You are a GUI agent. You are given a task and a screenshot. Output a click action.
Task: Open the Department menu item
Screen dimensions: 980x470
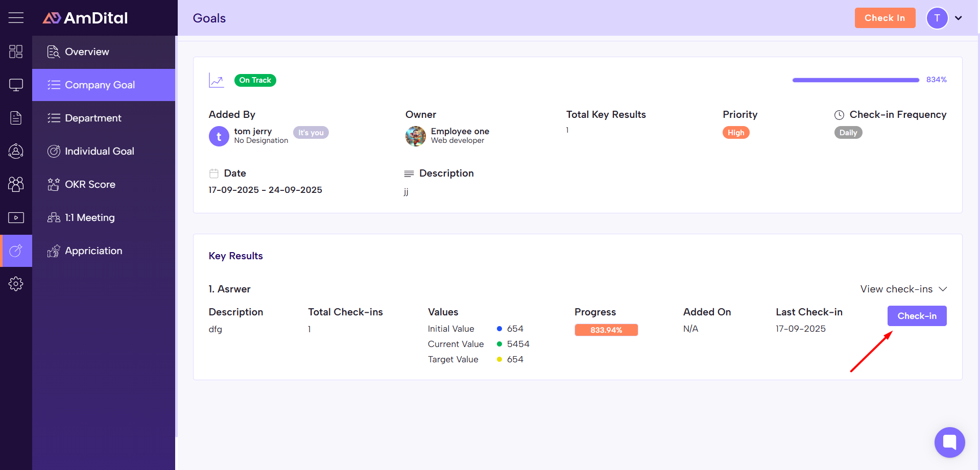tap(104, 118)
